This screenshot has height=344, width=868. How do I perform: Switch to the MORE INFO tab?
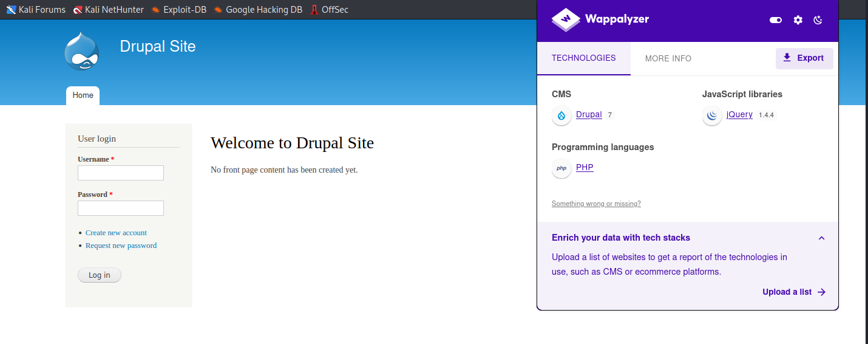pos(668,58)
